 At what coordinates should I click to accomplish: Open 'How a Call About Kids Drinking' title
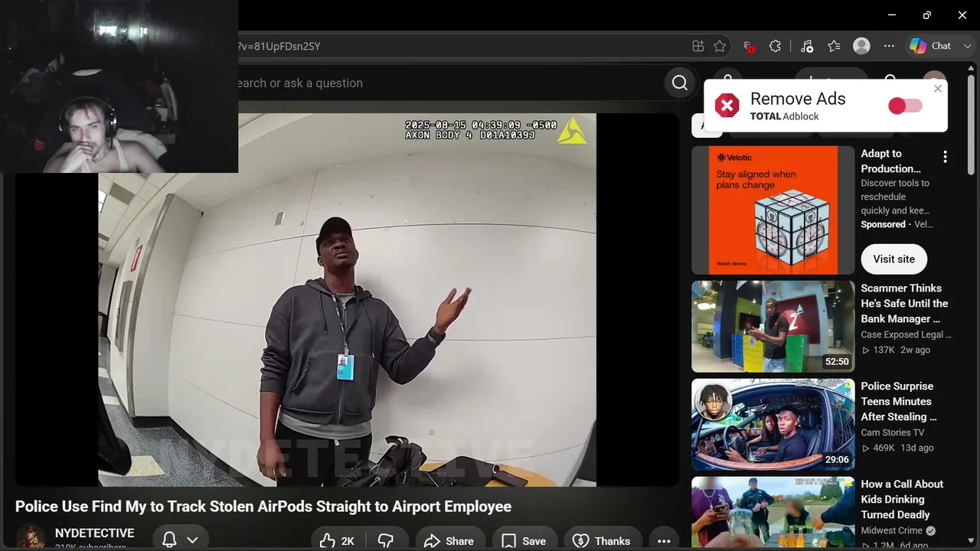point(902,499)
